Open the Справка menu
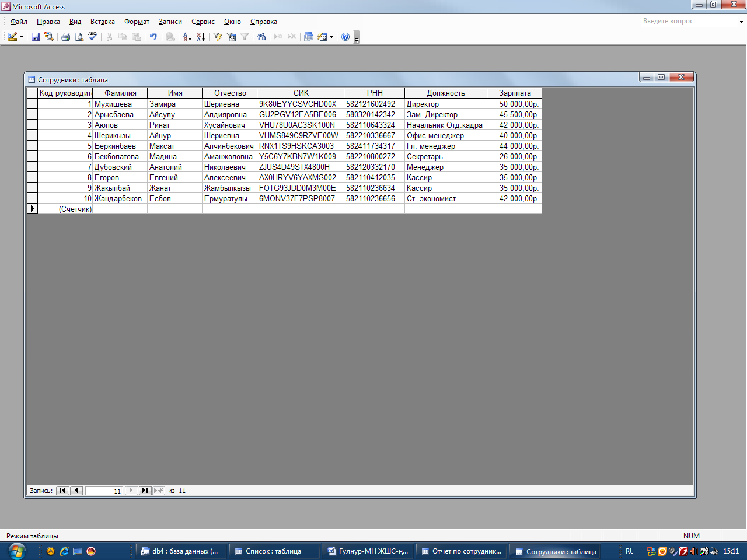 click(264, 22)
